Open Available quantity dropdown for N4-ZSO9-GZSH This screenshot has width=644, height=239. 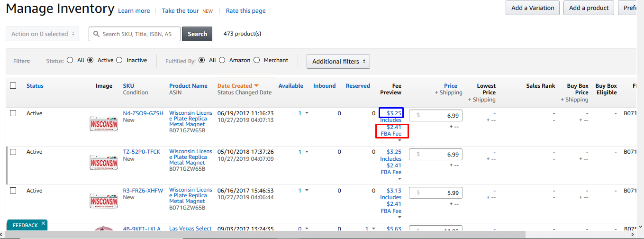point(307,113)
